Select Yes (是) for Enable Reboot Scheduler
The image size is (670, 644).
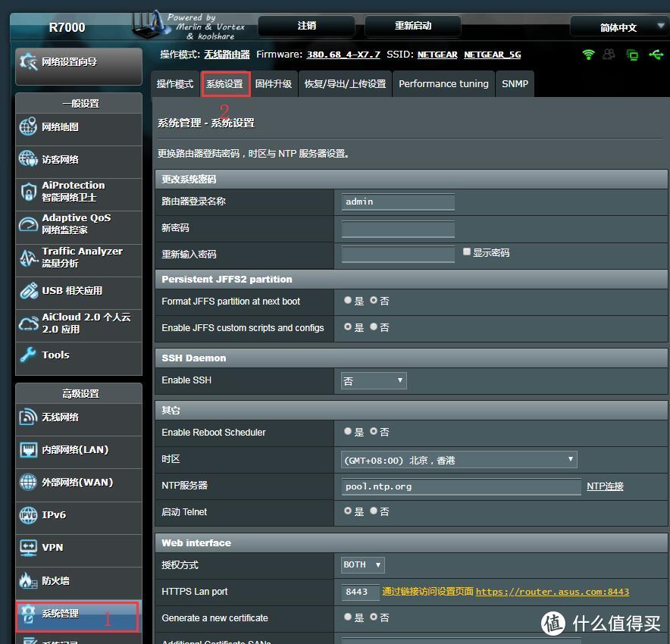(x=347, y=431)
